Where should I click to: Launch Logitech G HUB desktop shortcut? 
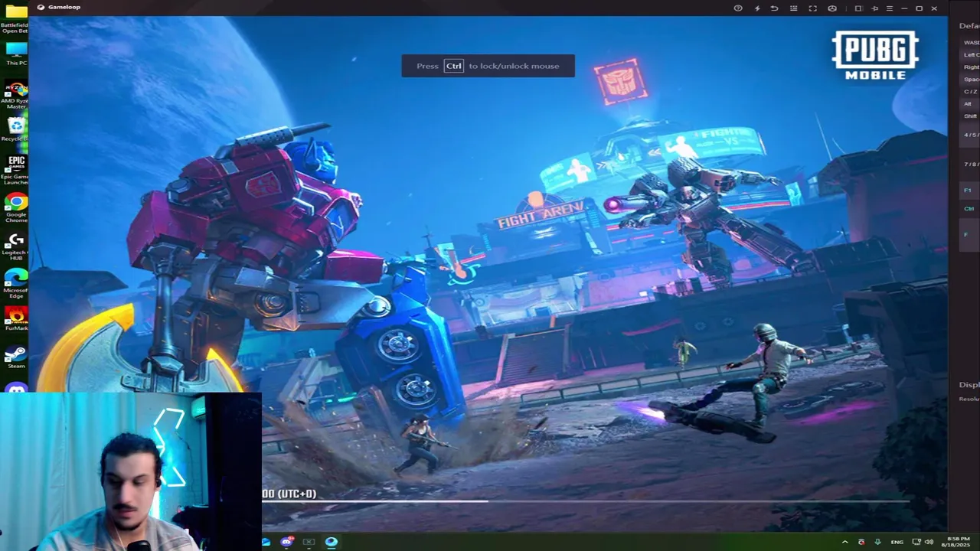pos(15,245)
